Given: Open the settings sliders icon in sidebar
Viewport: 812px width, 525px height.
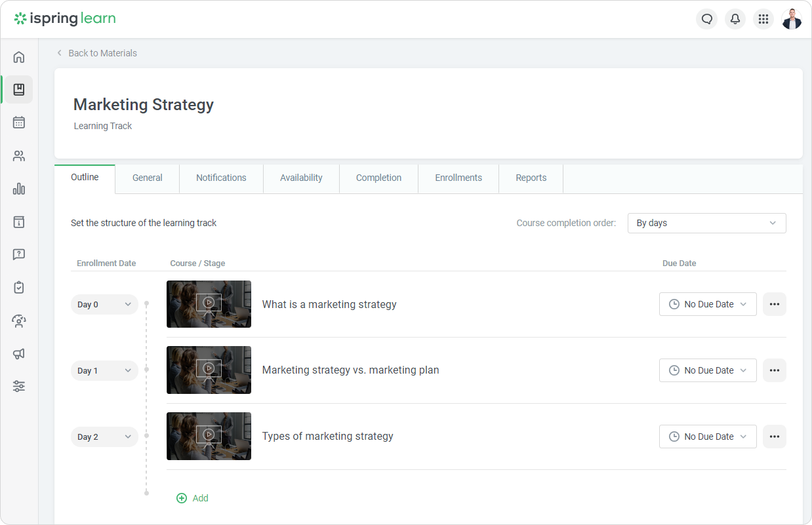Looking at the screenshot, I should pyautogui.click(x=19, y=386).
